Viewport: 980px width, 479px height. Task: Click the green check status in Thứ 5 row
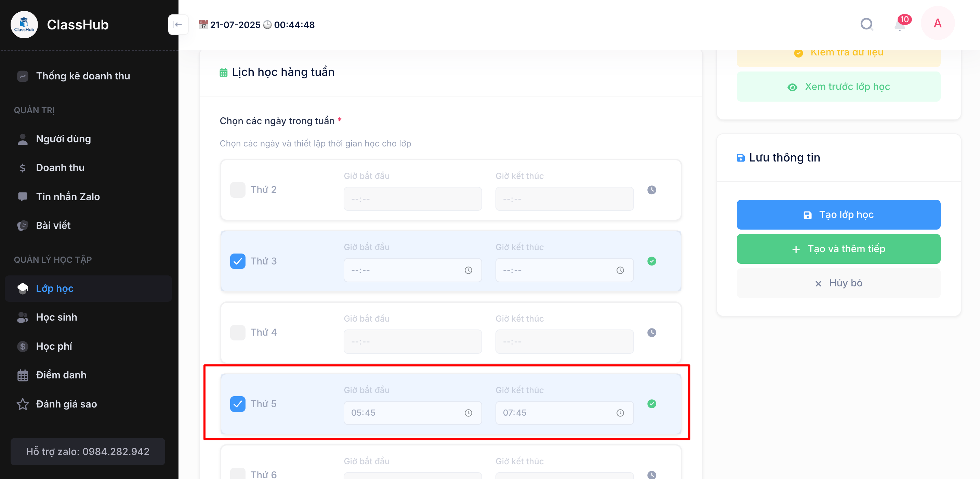(651, 404)
